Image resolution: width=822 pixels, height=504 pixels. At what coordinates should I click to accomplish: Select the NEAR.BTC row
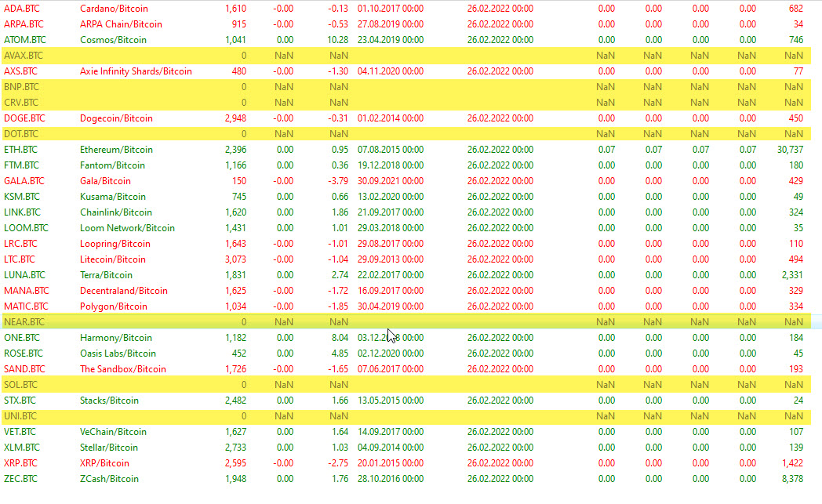coord(24,322)
